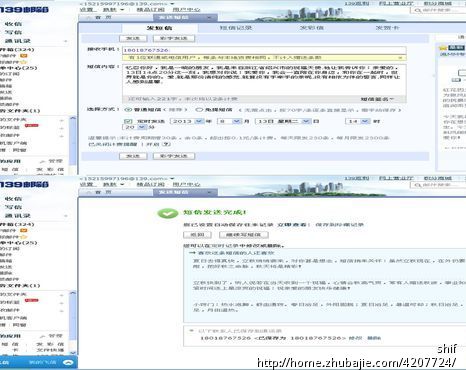This screenshot has width=466, height=370.
Task: Click 继续写短信 button on SMS sent page
Action: pos(244,235)
